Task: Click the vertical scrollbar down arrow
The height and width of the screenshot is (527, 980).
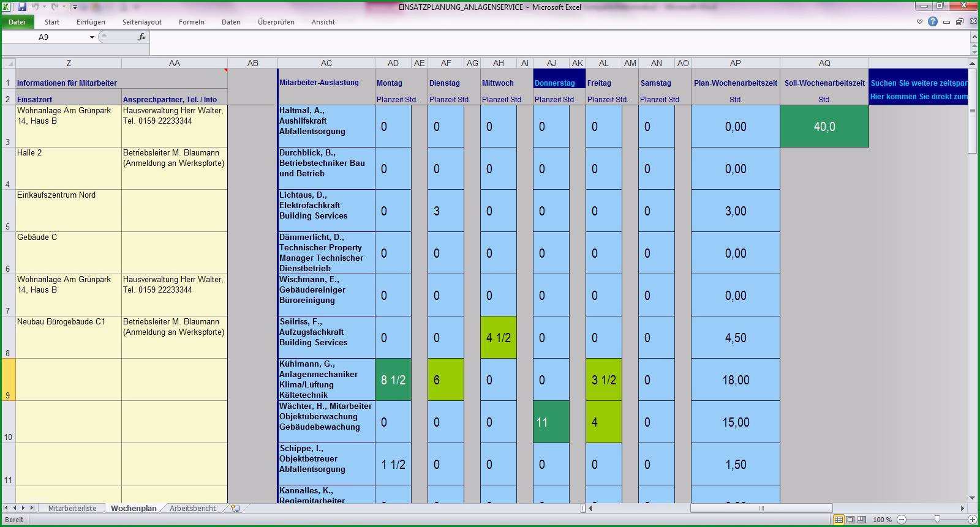Action: click(973, 498)
